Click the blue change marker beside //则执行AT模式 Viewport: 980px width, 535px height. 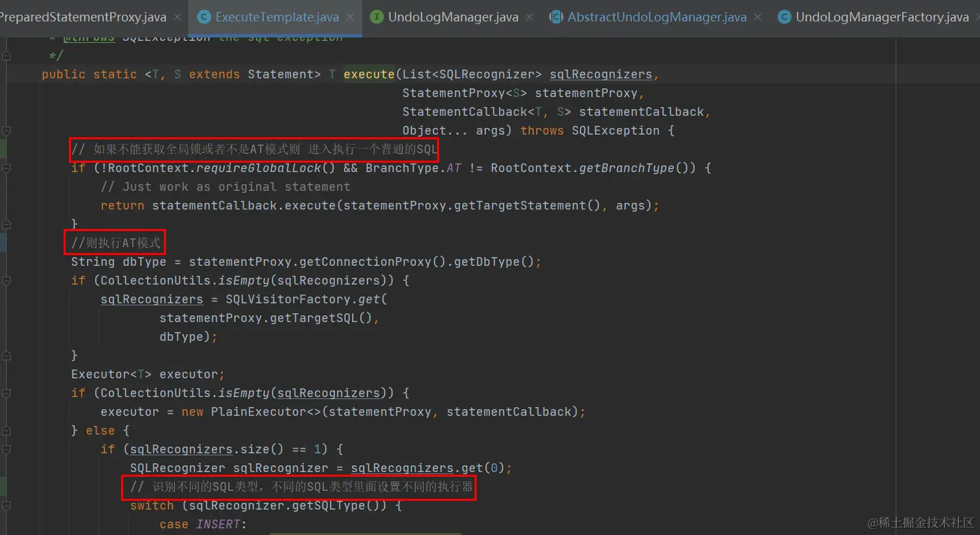3,242
